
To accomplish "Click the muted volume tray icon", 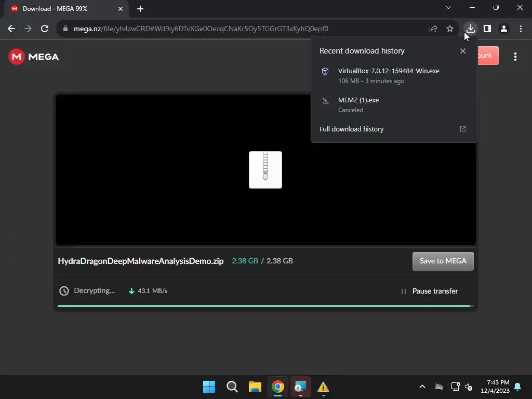I will coord(469,387).
